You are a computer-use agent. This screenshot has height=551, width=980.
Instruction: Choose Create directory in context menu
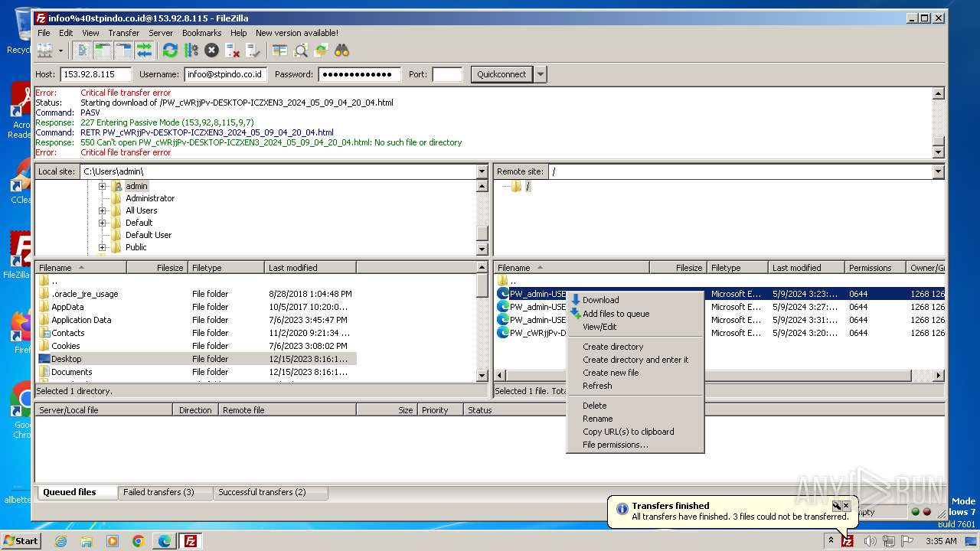(635, 347)
